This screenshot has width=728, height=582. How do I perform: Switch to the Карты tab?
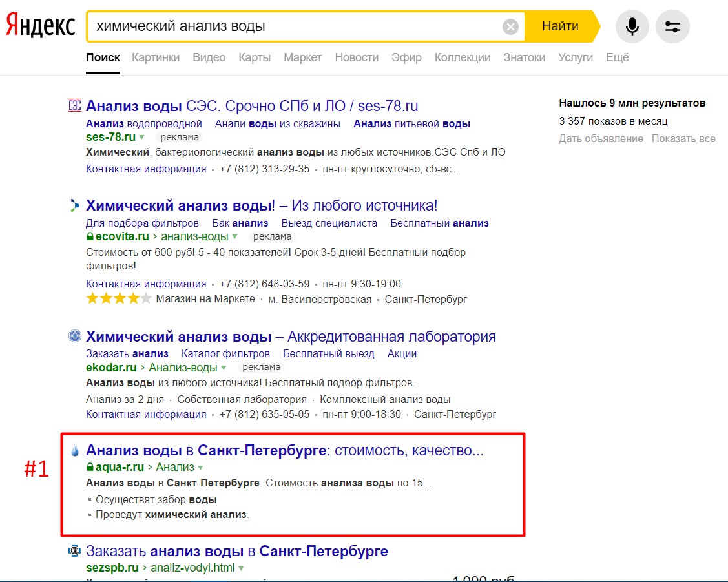point(255,57)
